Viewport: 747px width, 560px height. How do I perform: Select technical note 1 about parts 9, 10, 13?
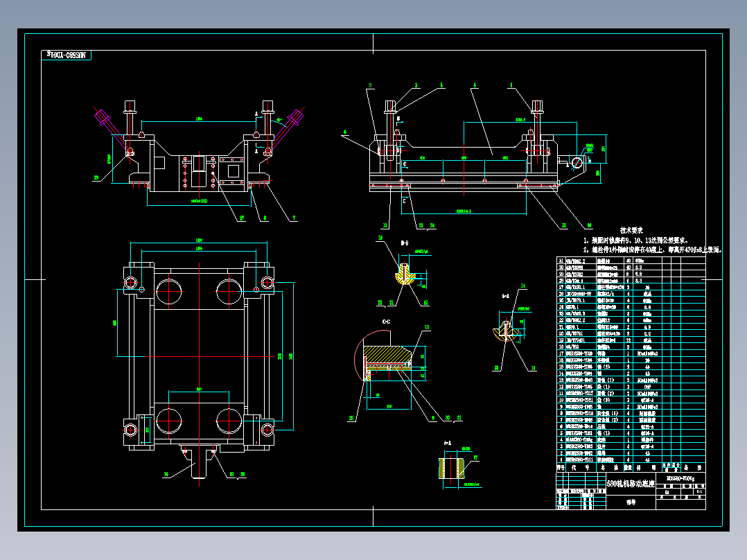[636, 240]
